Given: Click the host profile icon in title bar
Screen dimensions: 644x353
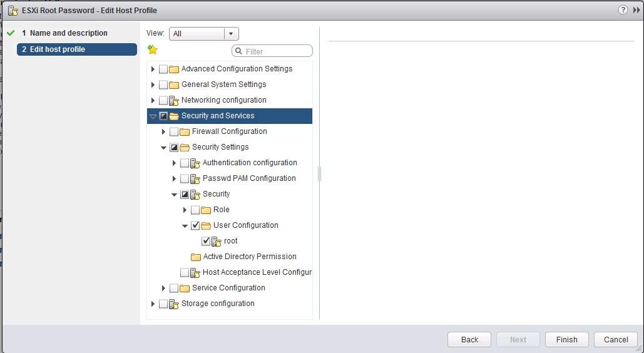Looking at the screenshot, I should tap(13, 11).
